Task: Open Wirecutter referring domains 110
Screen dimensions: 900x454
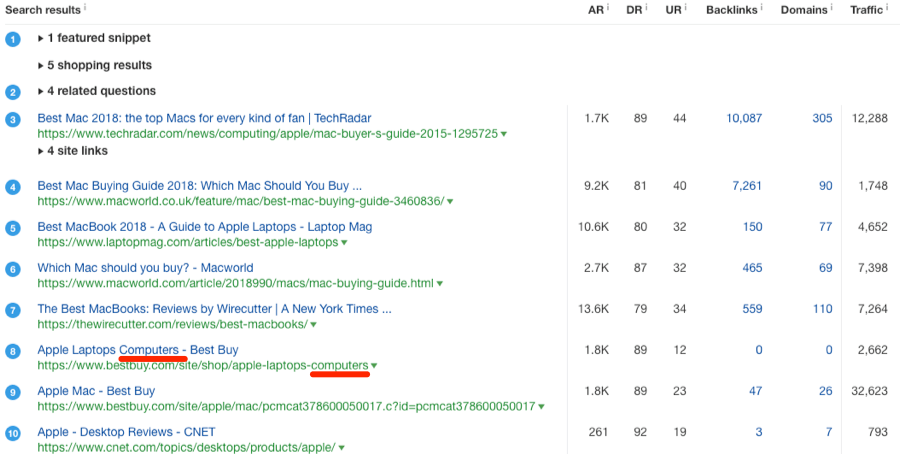Action: pyautogui.click(x=823, y=309)
